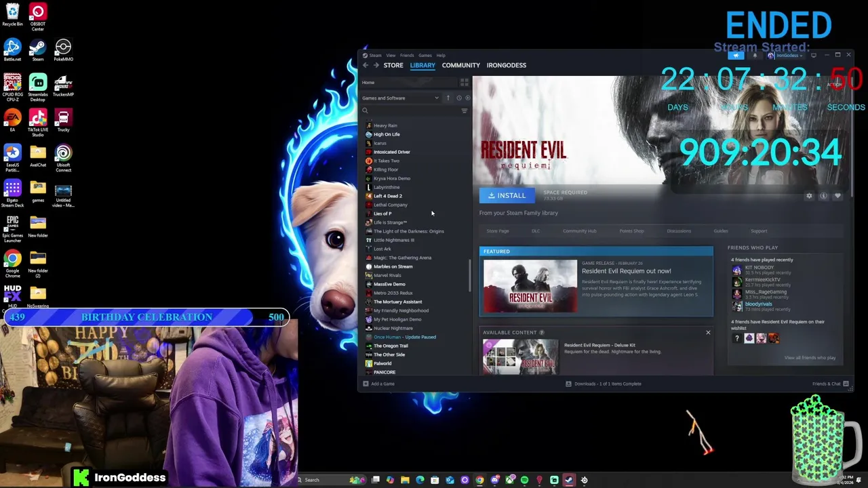The image size is (868, 488).
Task: Open game info icon beside the gear
Action: pos(823,196)
